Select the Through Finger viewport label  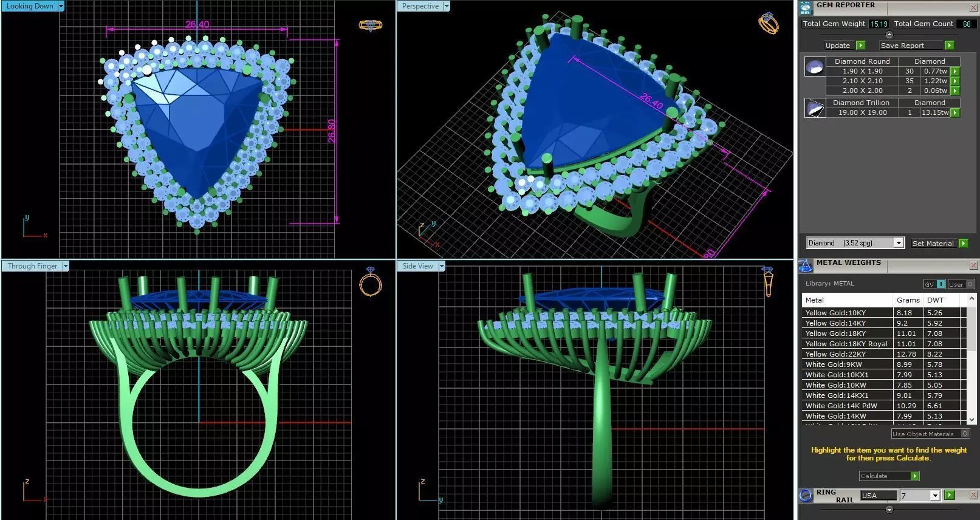tap(32, 266)
